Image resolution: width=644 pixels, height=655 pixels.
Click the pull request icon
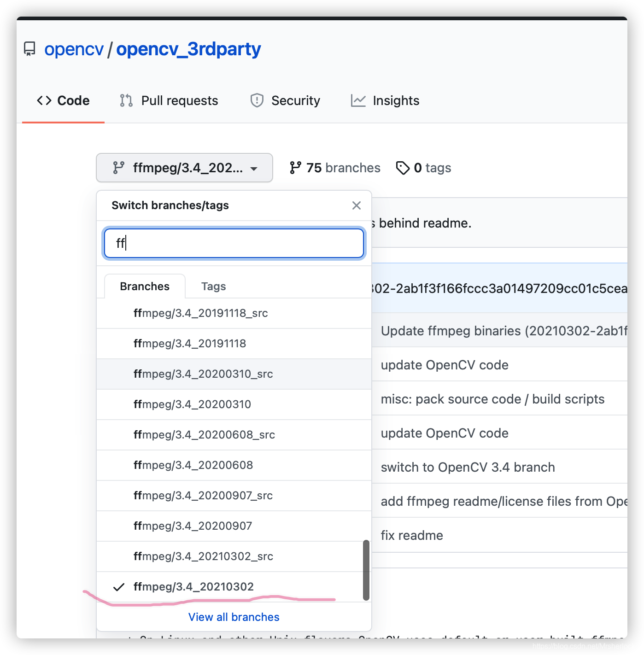[x=126, y=100]
